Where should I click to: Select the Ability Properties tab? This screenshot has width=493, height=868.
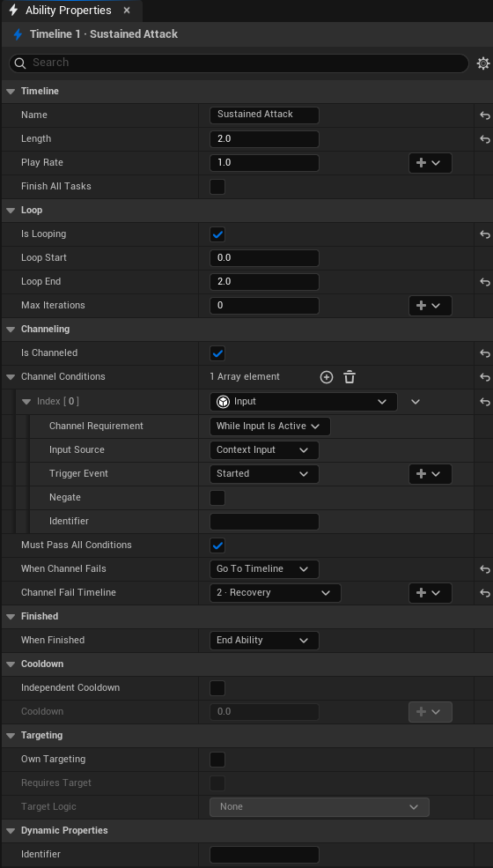click(68, 11)
